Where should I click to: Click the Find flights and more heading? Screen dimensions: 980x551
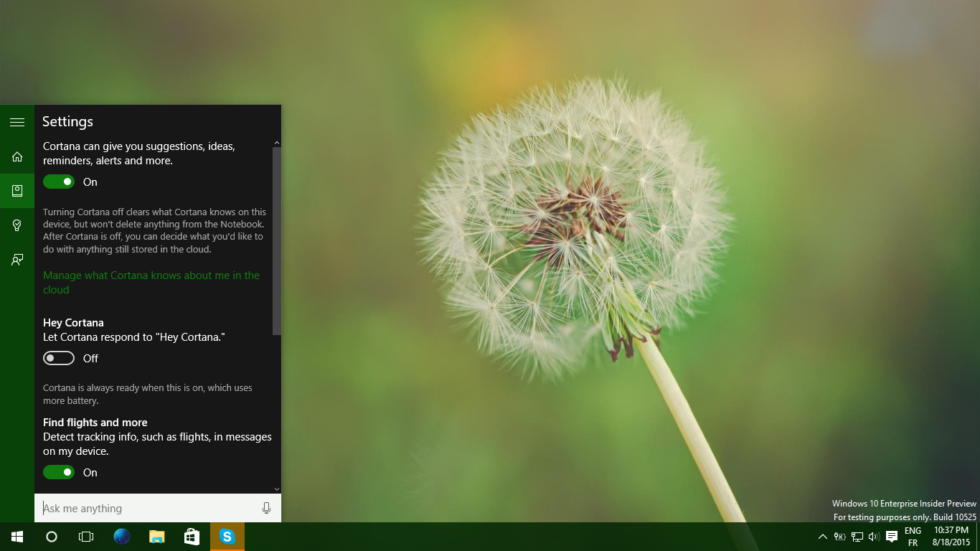(95, 423)
